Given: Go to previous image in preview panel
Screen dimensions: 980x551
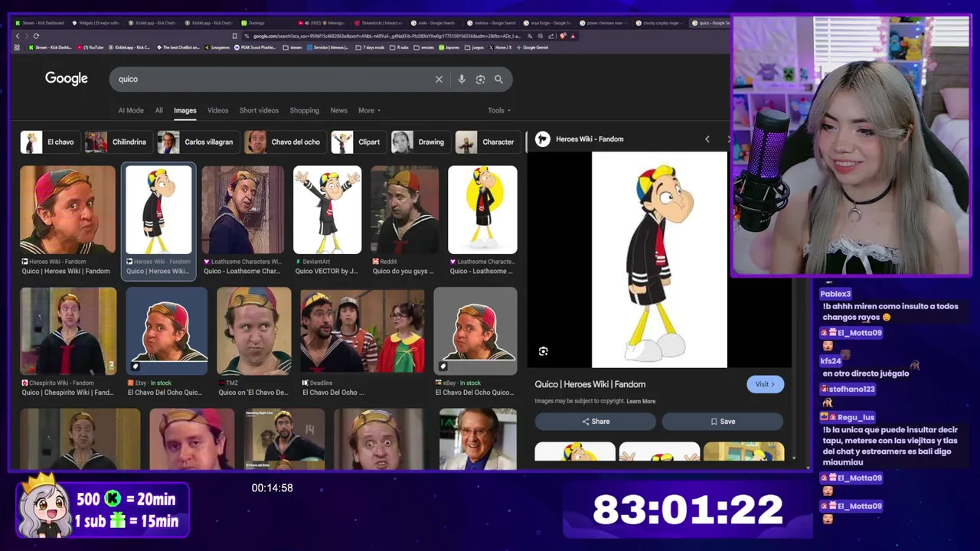Looking at the screenshot, I should (x=707, y=139).
